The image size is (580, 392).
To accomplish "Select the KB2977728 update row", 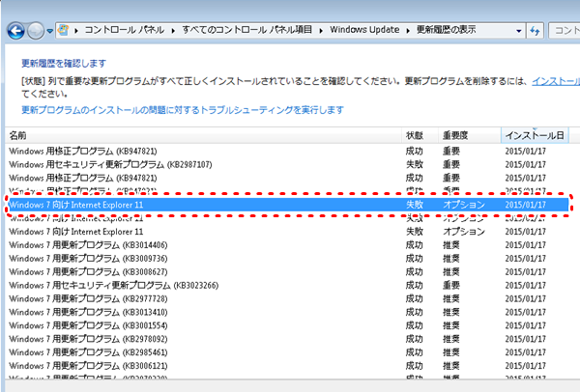I will click(287, 298).
